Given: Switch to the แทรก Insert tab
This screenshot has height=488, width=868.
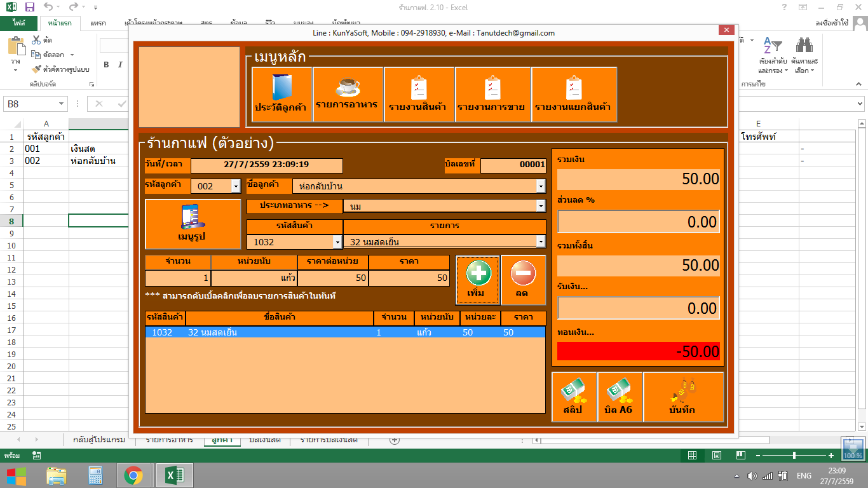Looking at the screenshot, I should 98,24.
